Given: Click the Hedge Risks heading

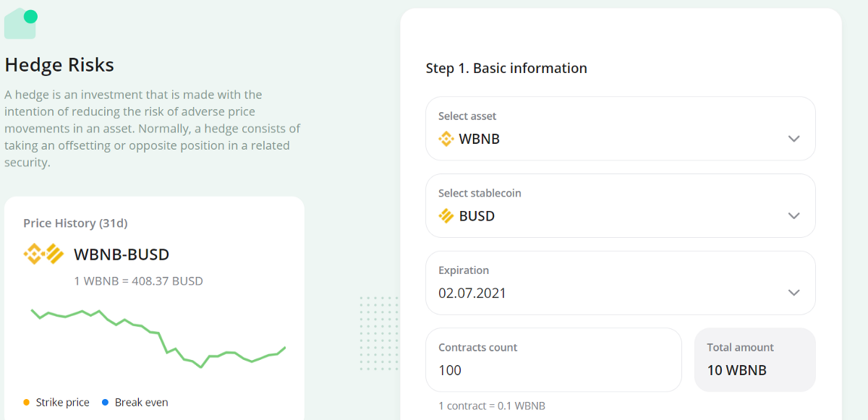Looking at the screenshot, I should (x=59, y=65).
